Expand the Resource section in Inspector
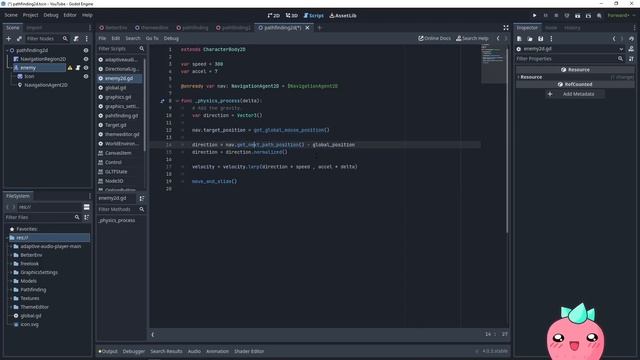 (518, 77)
